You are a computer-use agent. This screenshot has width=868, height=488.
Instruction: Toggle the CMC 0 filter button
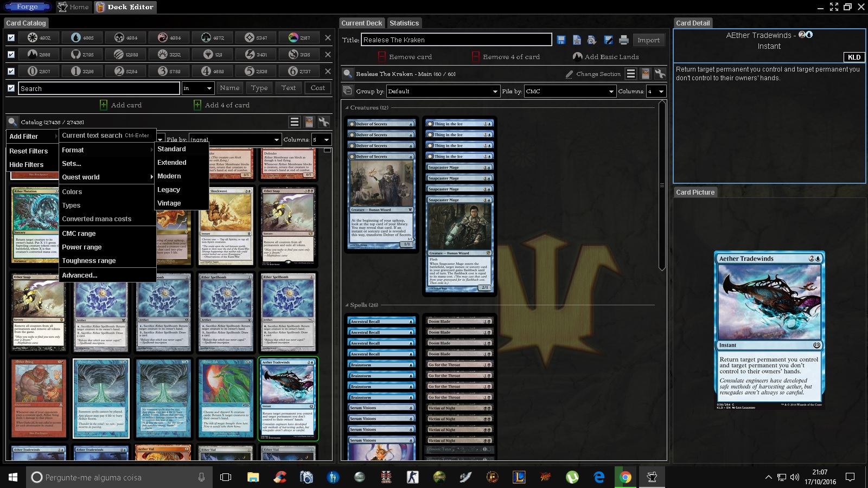click(x=39, y=71)
